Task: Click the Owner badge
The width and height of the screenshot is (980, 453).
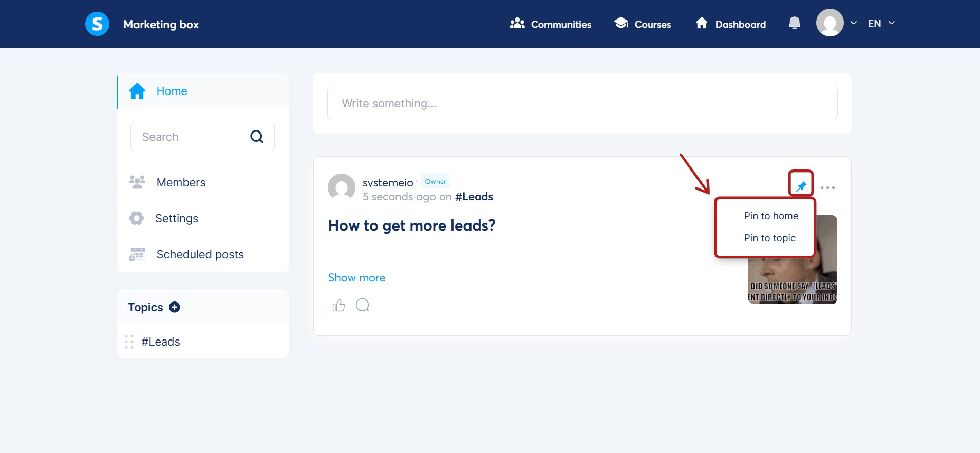Action: click(x=436, y=181)
